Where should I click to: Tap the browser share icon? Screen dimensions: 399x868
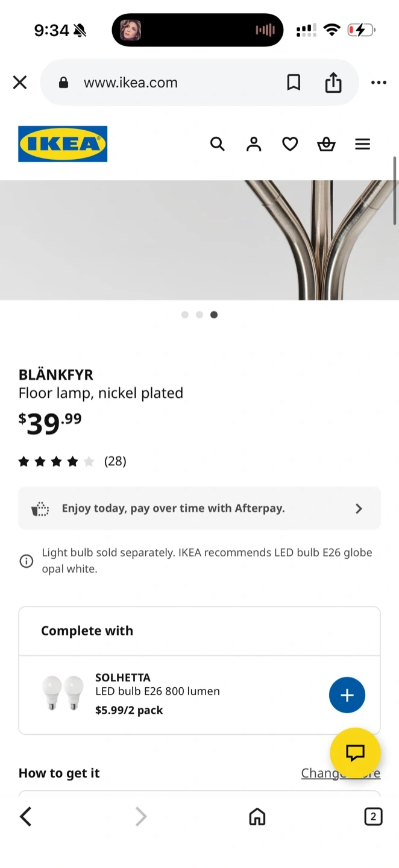(333, 83)
